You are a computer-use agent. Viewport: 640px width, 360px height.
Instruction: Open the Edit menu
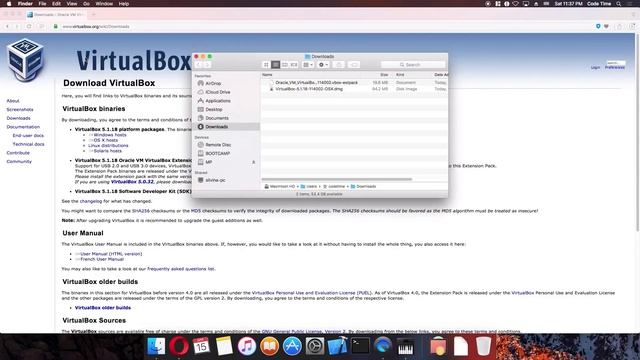[x=56, y=4]
